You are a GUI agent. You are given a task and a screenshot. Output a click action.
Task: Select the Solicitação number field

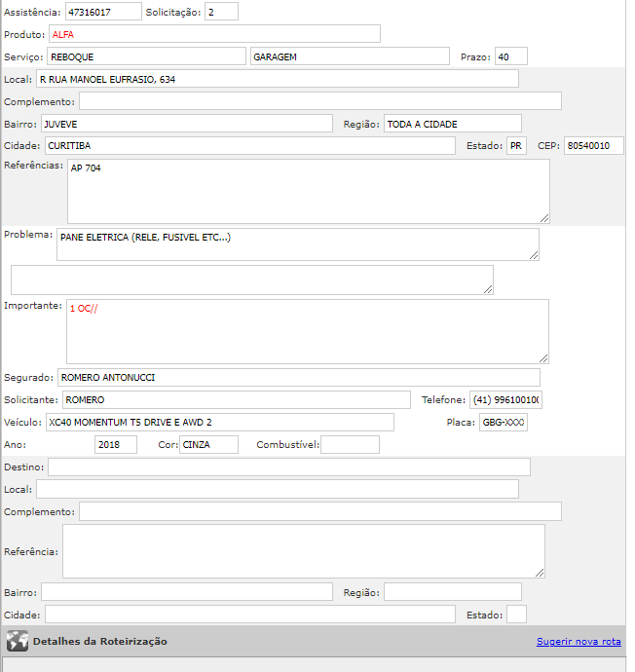pyautogui.click(x=221, y=12)
